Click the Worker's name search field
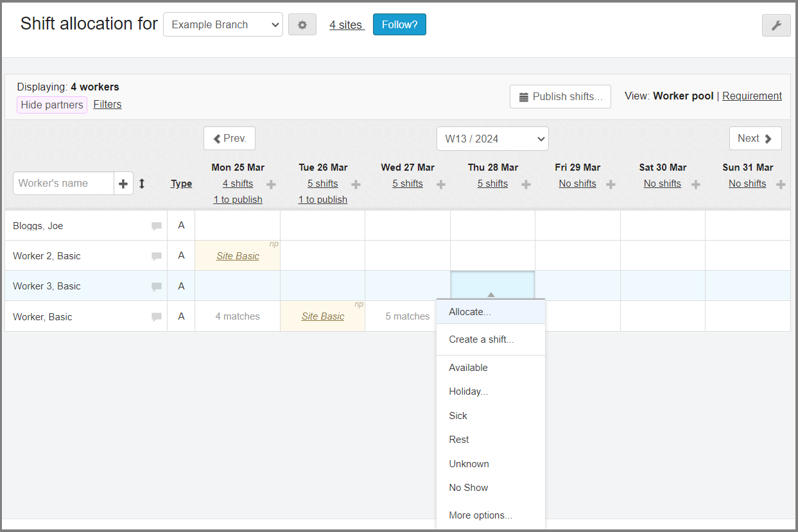The height and width of the screenshot is (532, 798). click(63, 184)
